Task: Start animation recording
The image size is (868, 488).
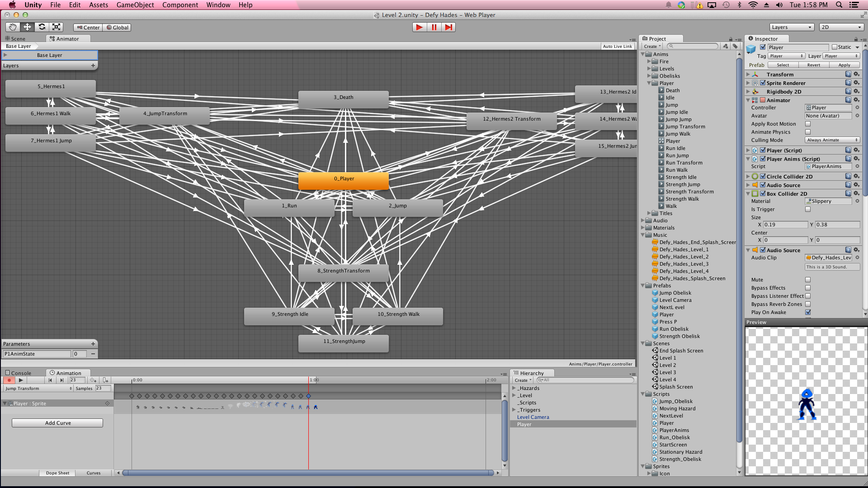Action: click(9, 380)
